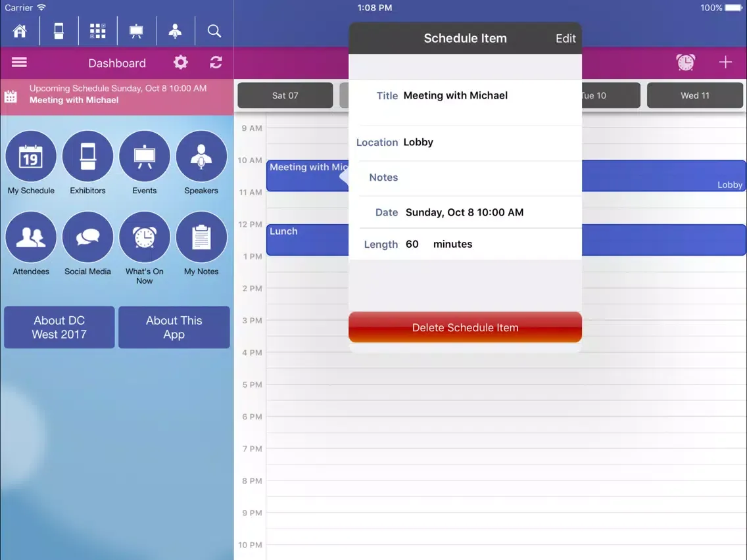Open Attendees round icon

pos(31,237)
